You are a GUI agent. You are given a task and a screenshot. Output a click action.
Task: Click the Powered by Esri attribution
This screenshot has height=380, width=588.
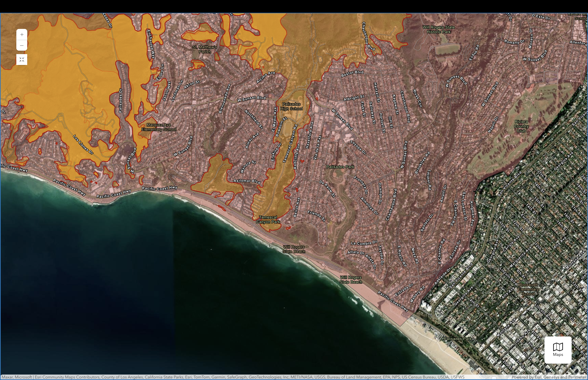549,377
